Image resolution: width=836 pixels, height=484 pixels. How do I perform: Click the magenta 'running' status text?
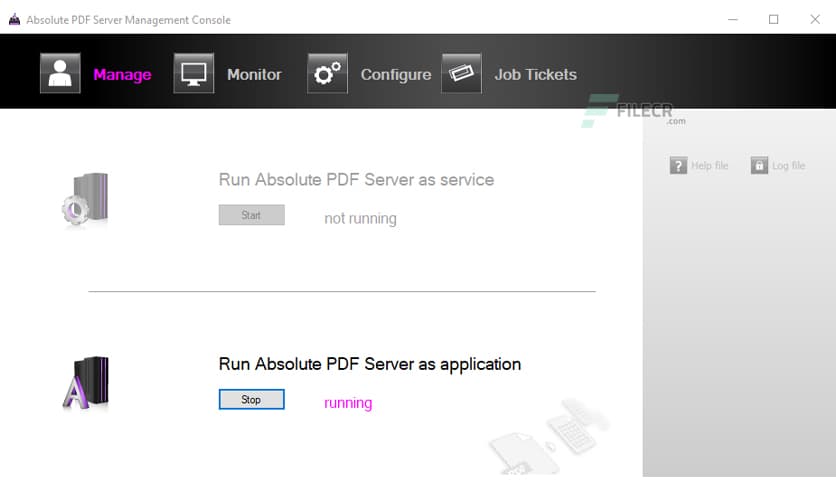[x=348, y=403]
